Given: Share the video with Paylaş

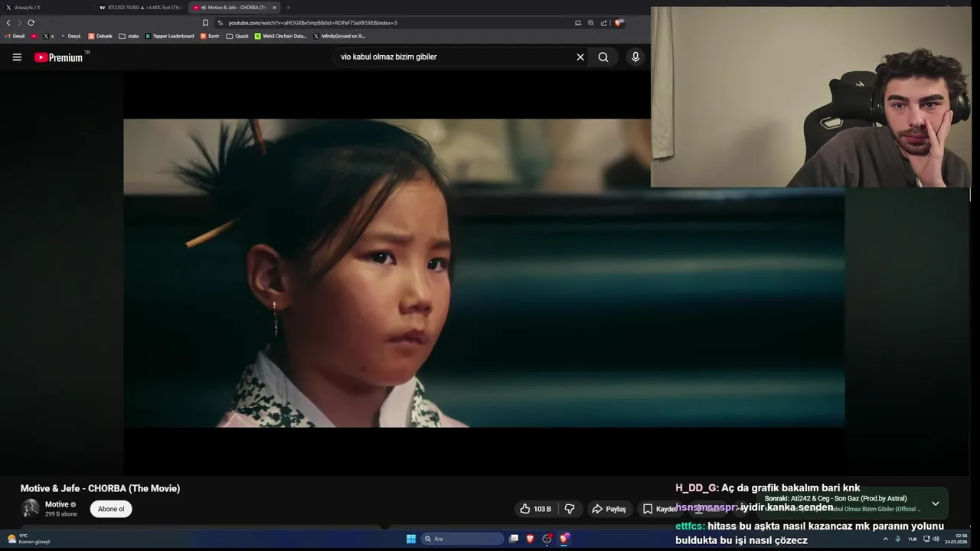Looking at the screenshot, I should click(x=609, y=509).
